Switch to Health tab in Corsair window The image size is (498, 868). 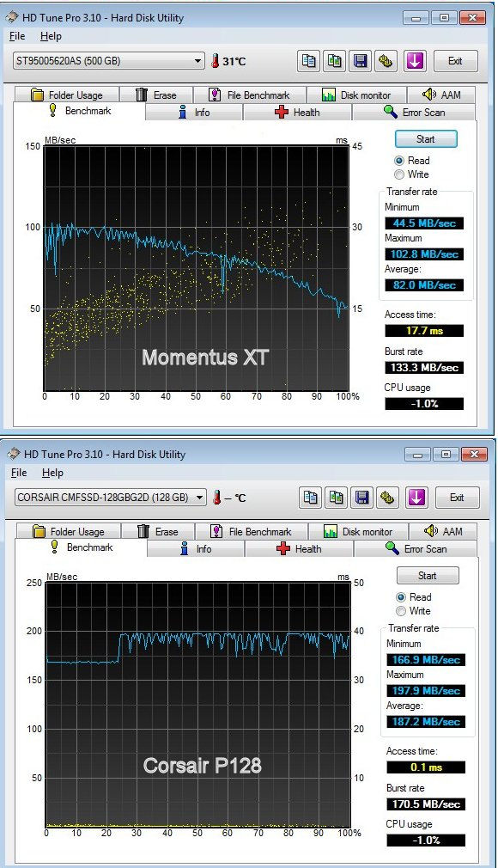[299, 549]
